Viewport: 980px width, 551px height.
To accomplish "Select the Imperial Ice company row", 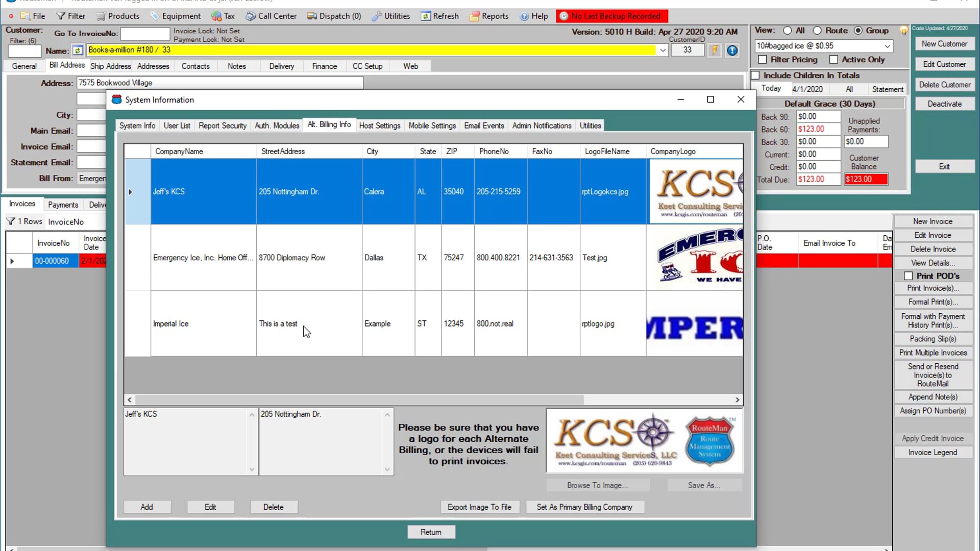I will [433, 324].
